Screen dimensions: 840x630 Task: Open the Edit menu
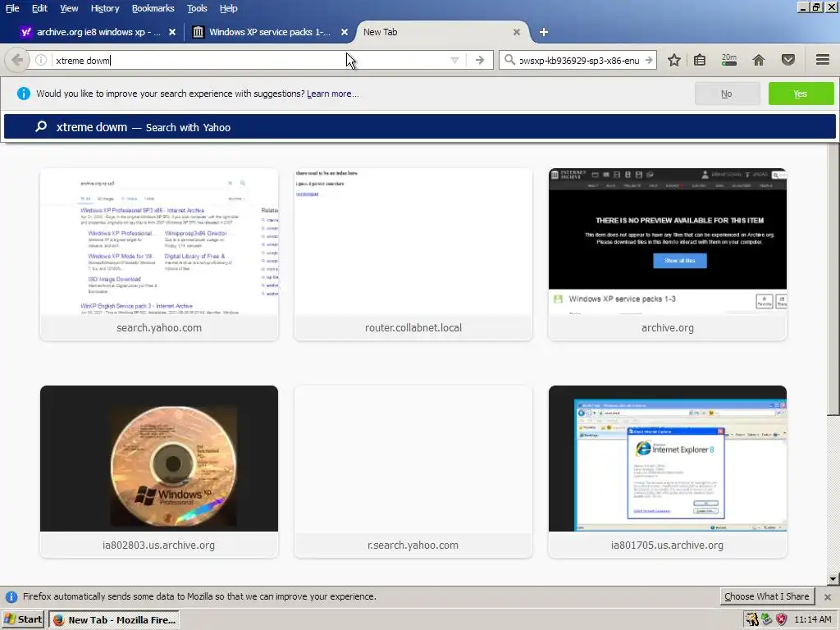click(x=39, y=8)
